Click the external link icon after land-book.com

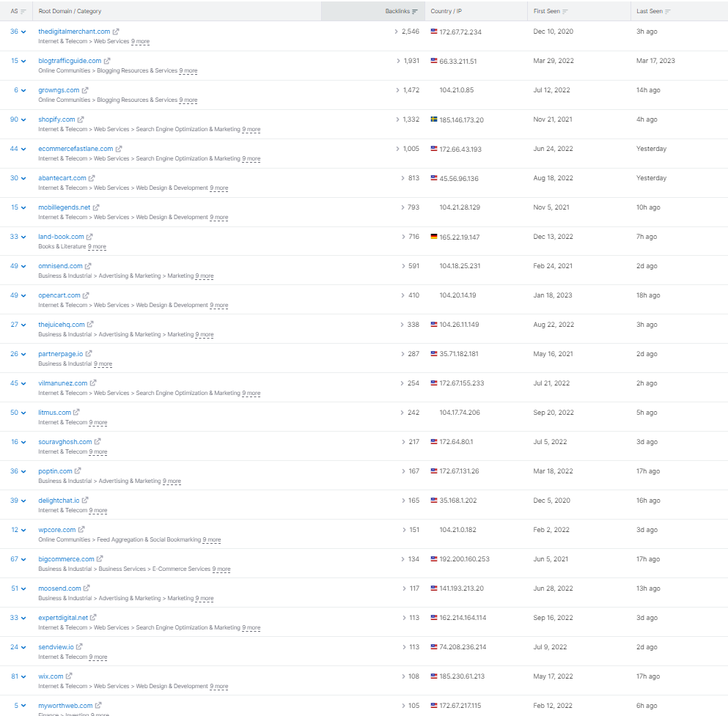point(89,237)
